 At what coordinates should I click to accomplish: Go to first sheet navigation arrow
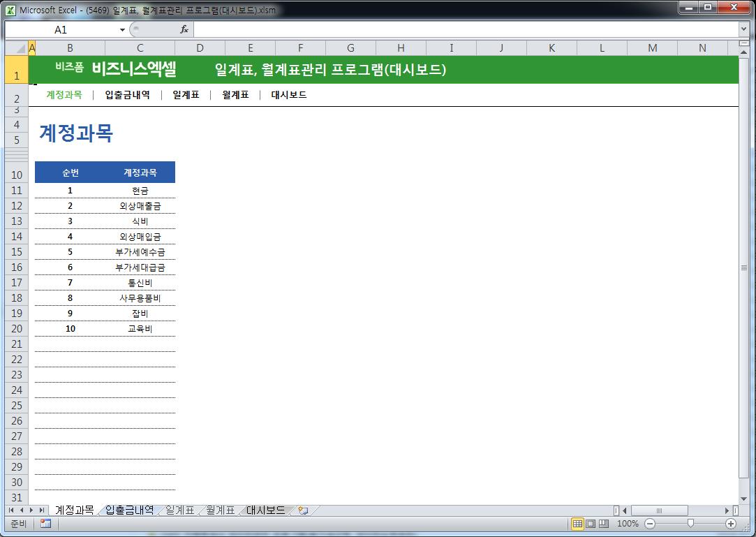(x=11, y=510)
